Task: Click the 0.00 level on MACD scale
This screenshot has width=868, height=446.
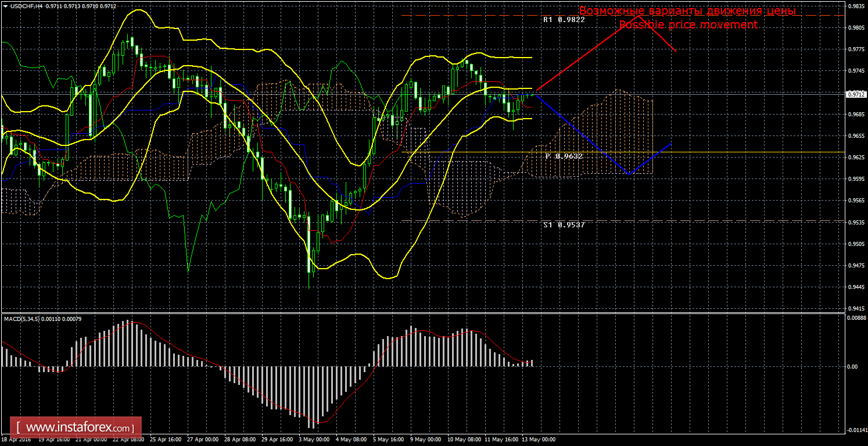Action: pos(852,366)
